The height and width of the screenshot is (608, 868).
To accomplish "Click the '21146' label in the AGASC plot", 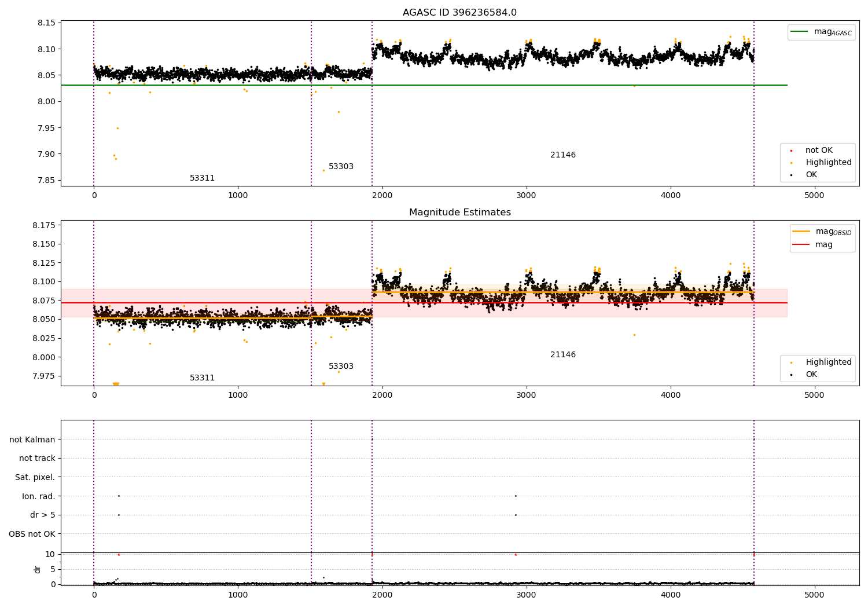I will click(x=563, y=155).
